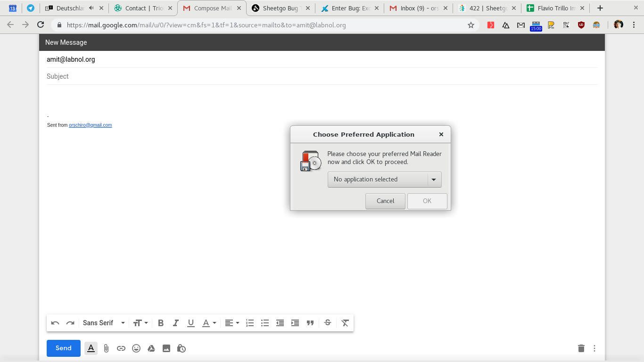Expand the Sans Serif font dropdown
The width and height of the screenshot is (644, 362).
click(104, 323)
